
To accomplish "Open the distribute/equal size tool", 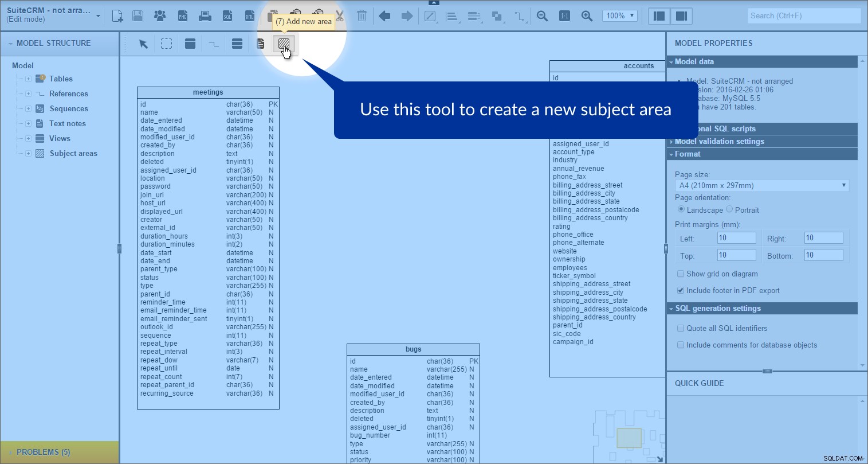I will point(474,16).
